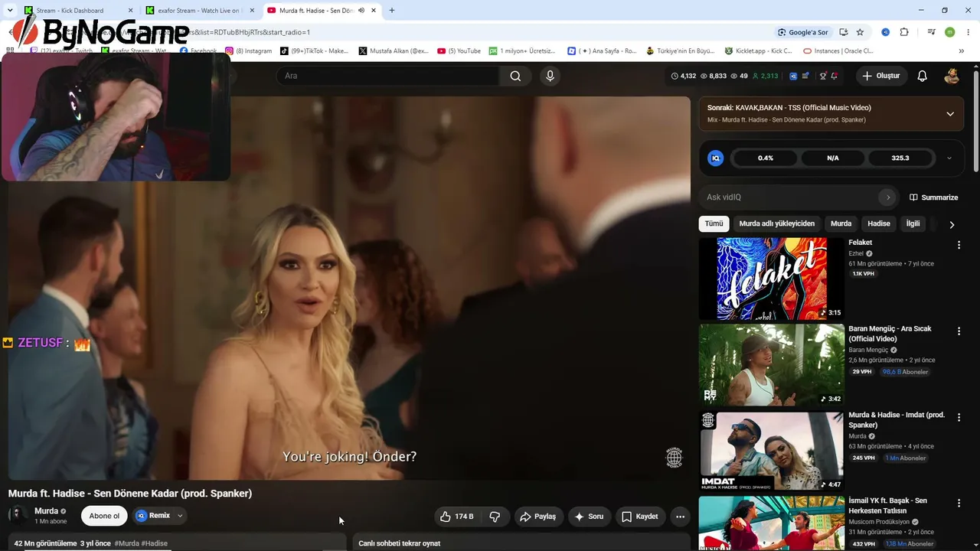Open the Chrome profile avatar
980x551 pixels.
(x=949, y=32)
